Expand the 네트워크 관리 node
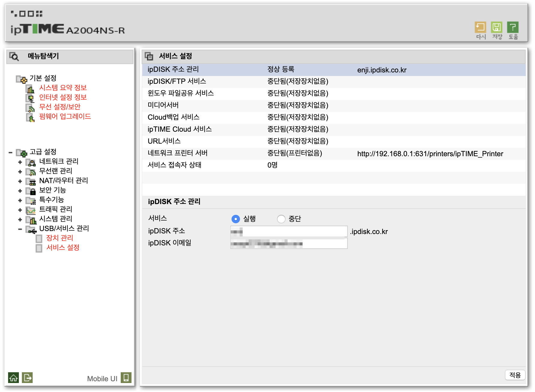This screenshot has height=392, width=535. tap(20, 162)
